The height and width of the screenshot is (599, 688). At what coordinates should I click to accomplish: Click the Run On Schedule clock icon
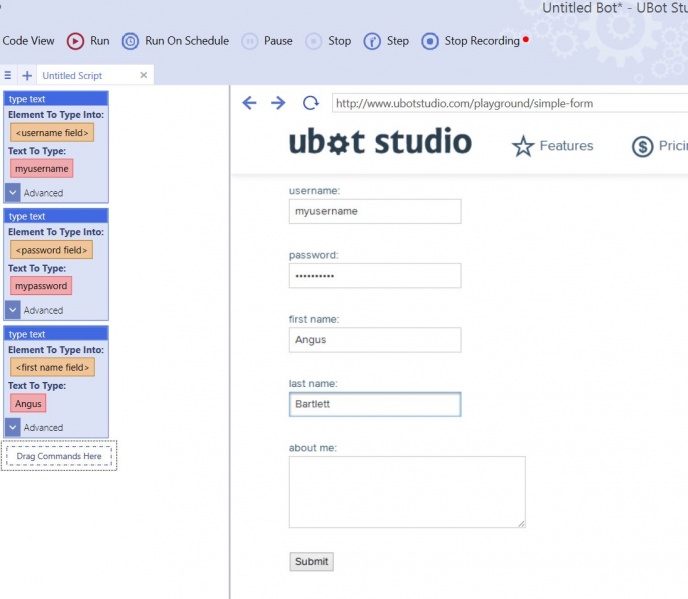tap(130, 41)
